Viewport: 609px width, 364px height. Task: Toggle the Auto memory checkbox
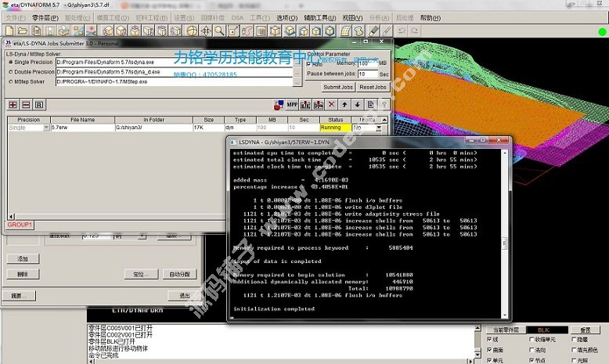tap(309, 64)
